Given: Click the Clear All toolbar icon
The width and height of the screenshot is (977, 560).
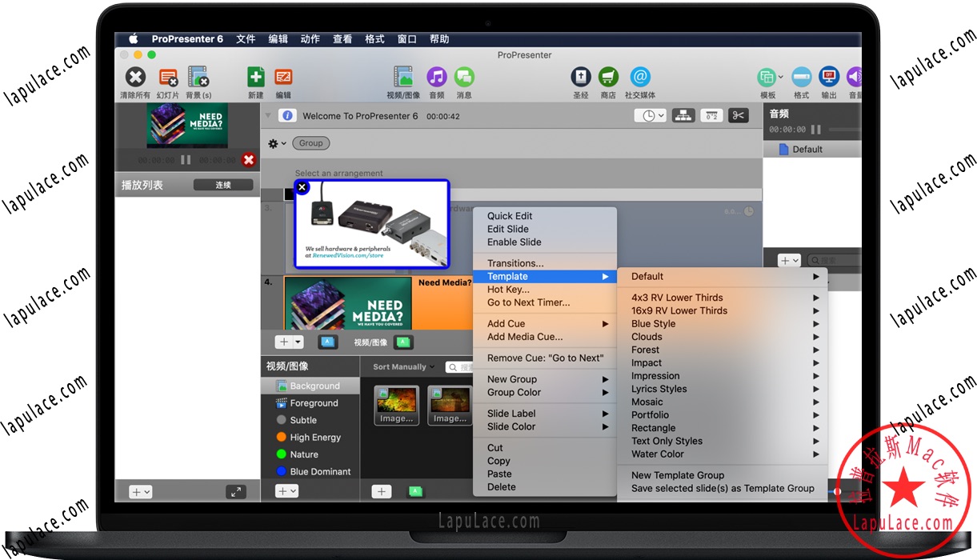Looking at the screenshot, I should [135, 78].
